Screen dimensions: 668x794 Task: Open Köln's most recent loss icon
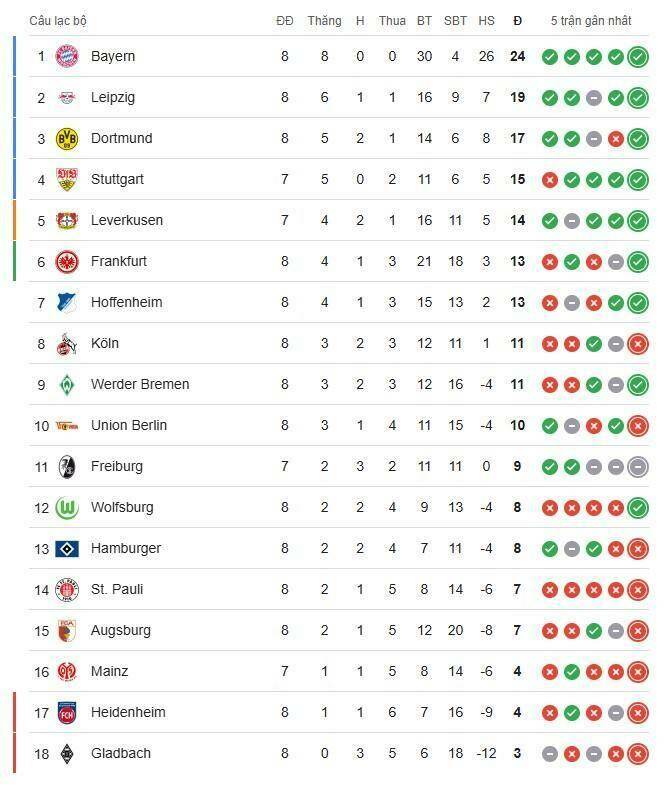coord(638,343)
